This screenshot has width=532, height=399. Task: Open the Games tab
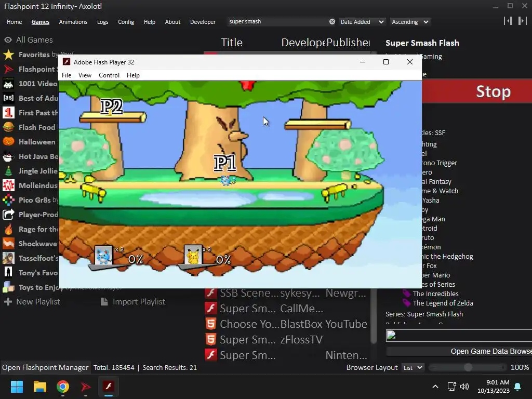[41, 22]
